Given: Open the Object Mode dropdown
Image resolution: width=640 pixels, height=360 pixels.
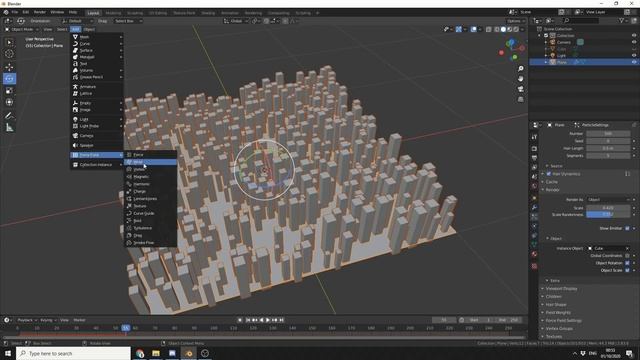Looking at the screenshot, I should [22, 29].
